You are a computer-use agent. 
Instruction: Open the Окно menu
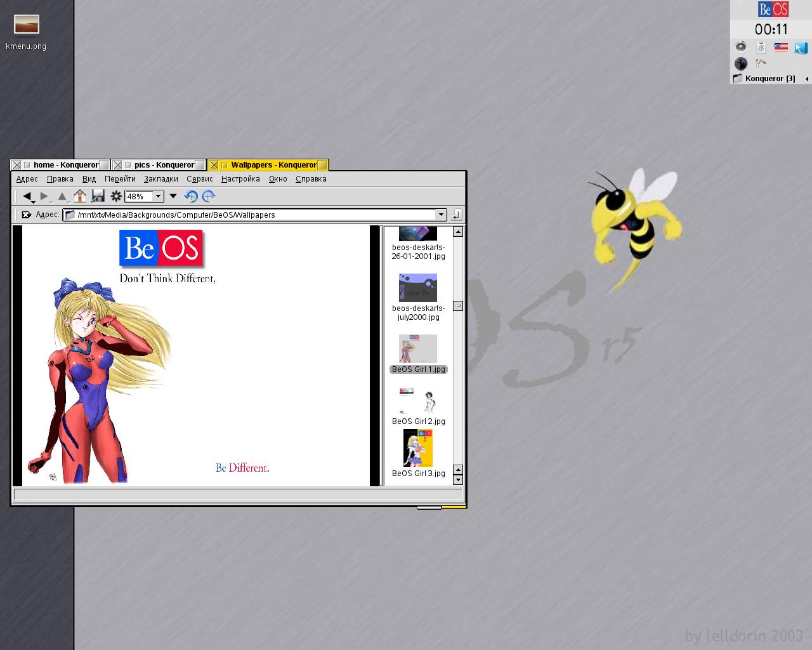click(278, 179)
